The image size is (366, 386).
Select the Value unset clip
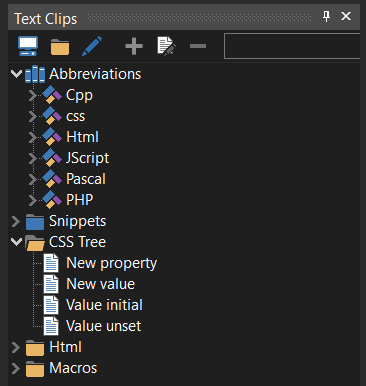pyautogui.click(x=104, y=326)
